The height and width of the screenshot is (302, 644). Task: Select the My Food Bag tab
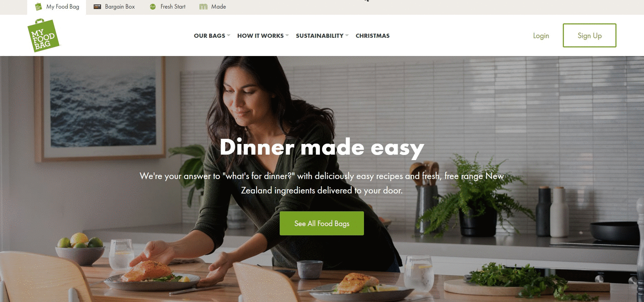57,7
